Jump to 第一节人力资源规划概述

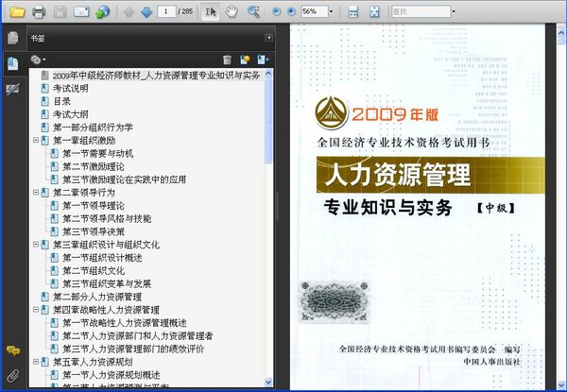coord(111,375)
